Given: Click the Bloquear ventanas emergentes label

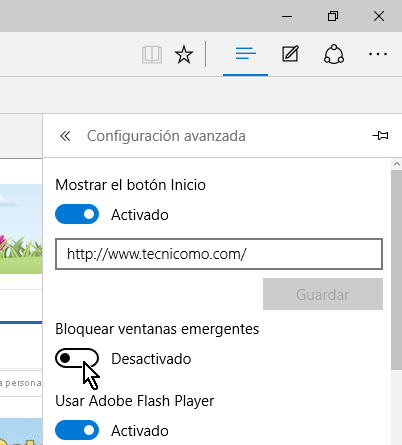Looking at the screenshot, I should [157, 329].
